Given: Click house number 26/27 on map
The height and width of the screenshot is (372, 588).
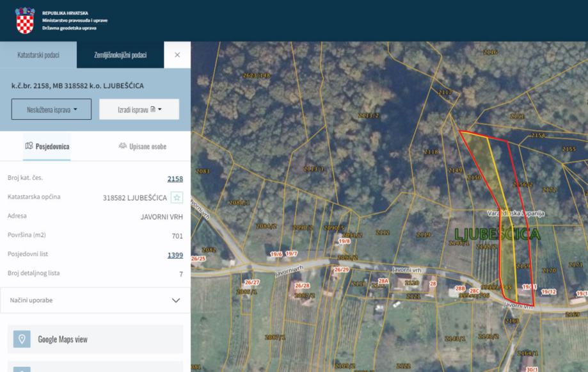Looking at the screenshot, I should pos(252,282).
